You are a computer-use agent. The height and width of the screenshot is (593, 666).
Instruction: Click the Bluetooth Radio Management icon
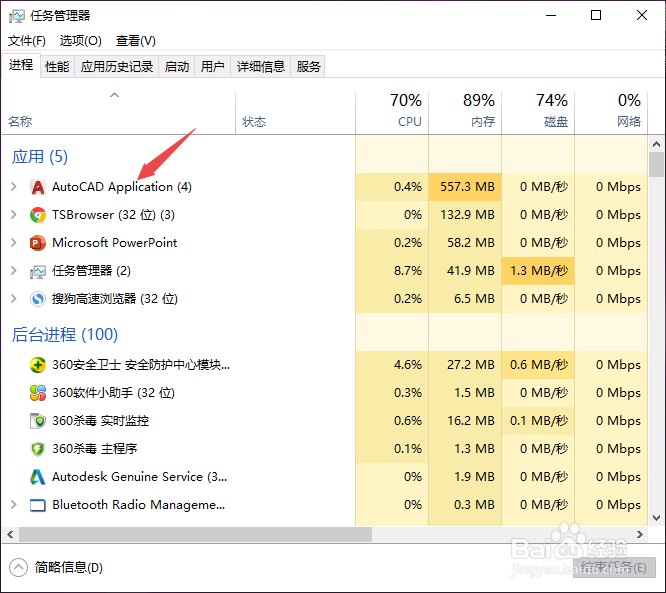click(x=38, y=505)
